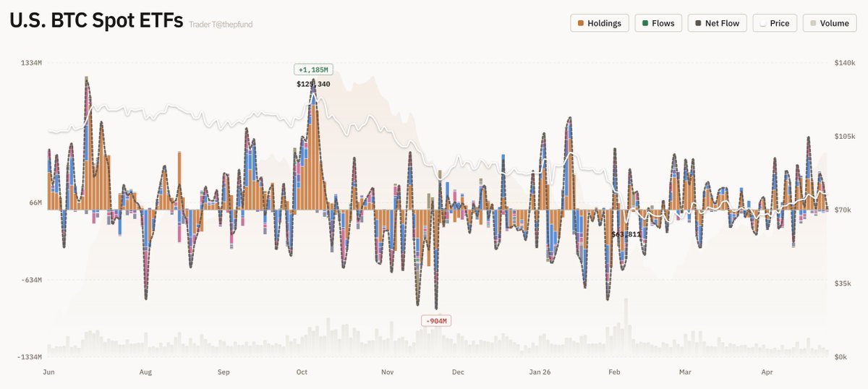Click the U.S. BTC Spot ETFs title

coord(95,22)
